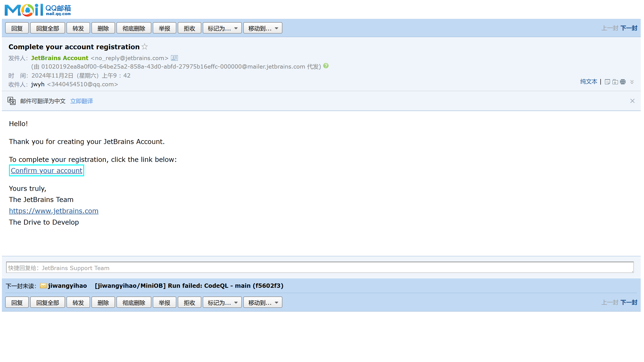Image resolution: width=644 pixels, height=362 pixels.
Task: Click the top 上一封 link
Action: [610, 28]
